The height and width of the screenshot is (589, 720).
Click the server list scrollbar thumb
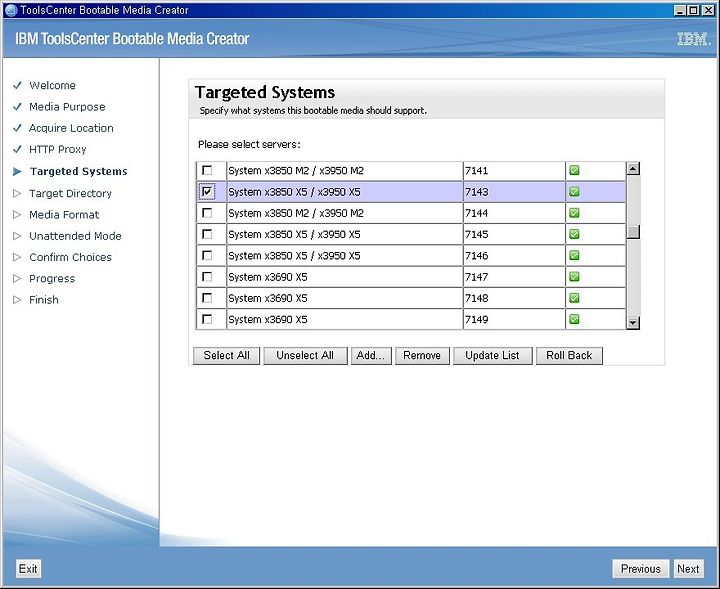(x=633, y=232)
